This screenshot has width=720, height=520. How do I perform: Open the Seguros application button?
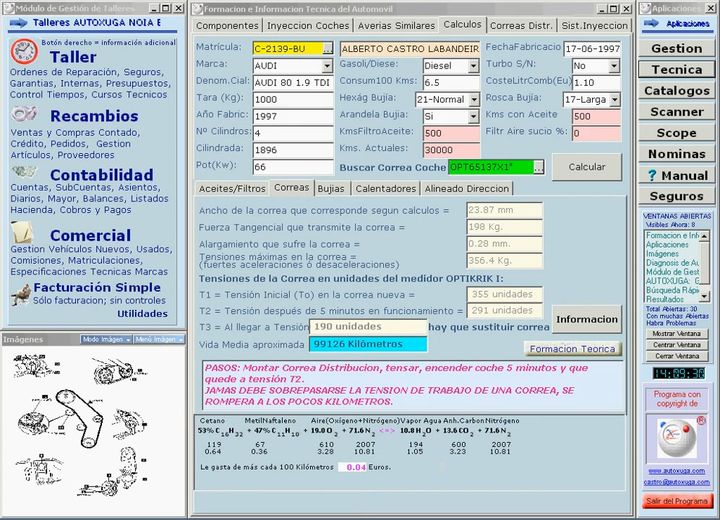[x=676, y=196]
